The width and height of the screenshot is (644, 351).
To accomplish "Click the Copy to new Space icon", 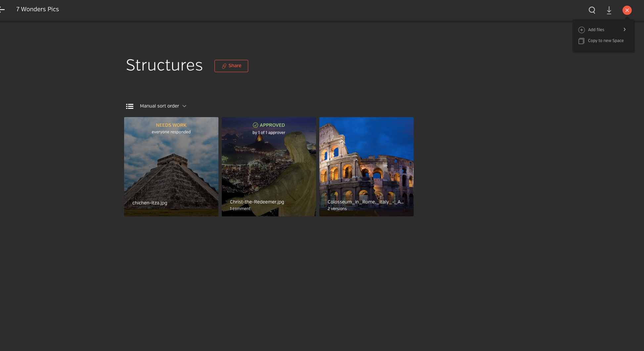I will [581, 41].
